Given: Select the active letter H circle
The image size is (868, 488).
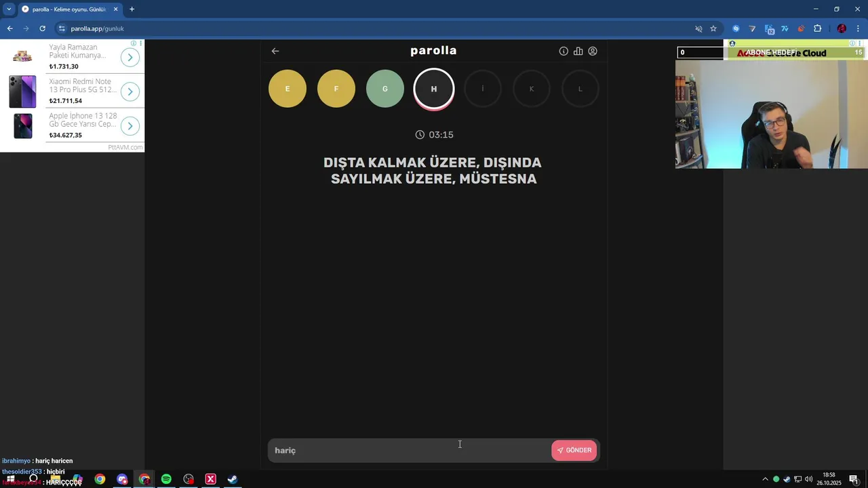Looking at the screenshot, I should point(434,89).
